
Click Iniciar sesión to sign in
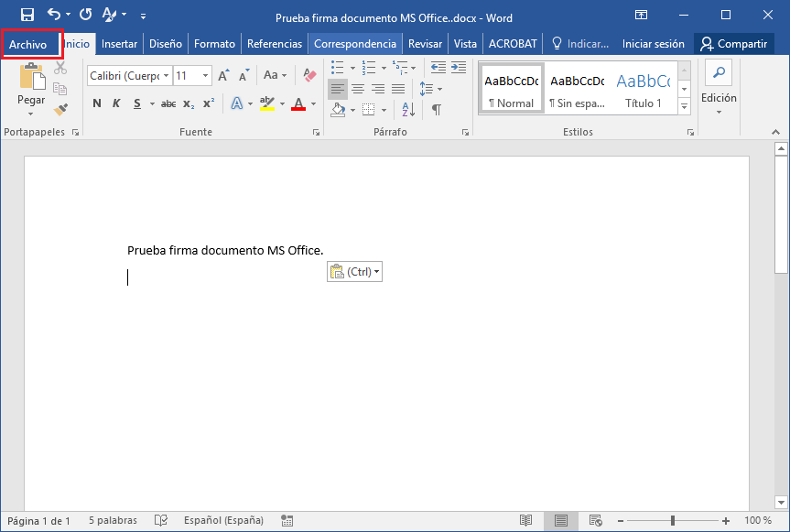pyautogui.click(x=653, y=44)
